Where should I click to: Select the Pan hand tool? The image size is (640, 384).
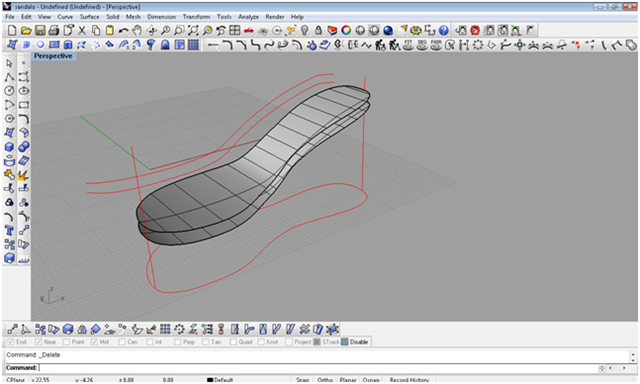pyautogui.click(x=138, y=30)
